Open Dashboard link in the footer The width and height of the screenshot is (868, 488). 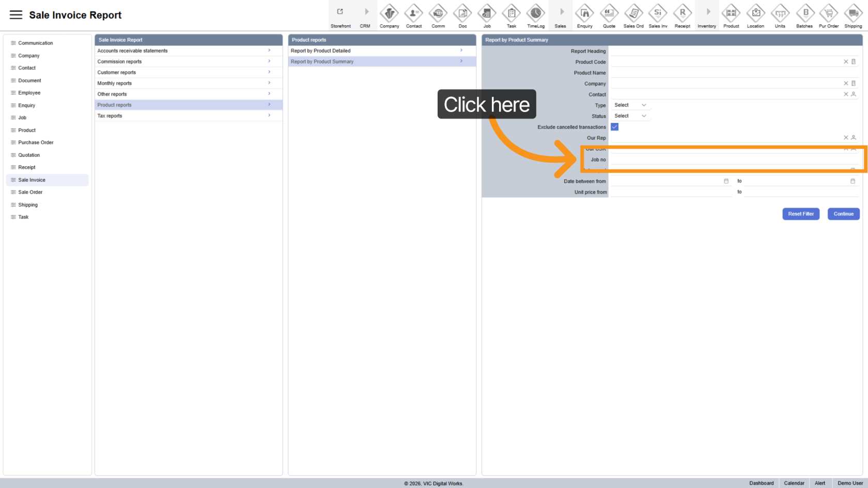click(761, 483)
